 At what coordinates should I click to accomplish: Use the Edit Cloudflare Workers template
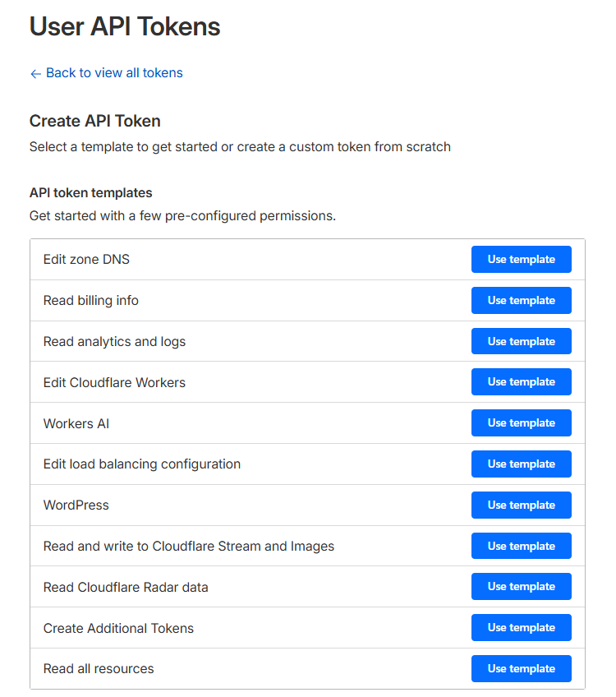pyautogui.click(x=521, y=382)
